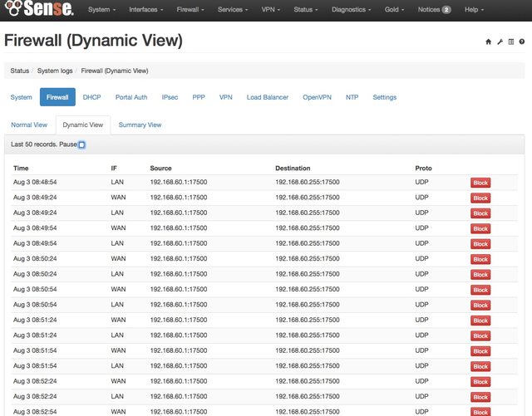The image size is (532, 416).
Task: Open the OpenVPN log tab
Action: pyautogui.click(x=317, y=97)
